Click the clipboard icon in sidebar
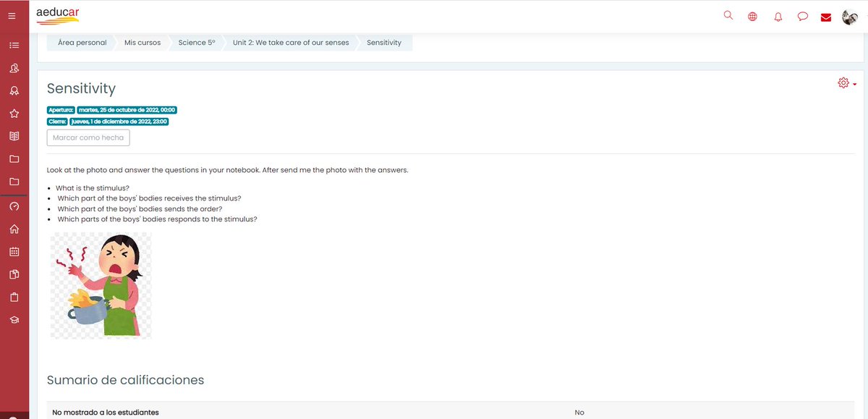Image resolution: width=868 pixels, height=419 pixels. pos(14,297)
